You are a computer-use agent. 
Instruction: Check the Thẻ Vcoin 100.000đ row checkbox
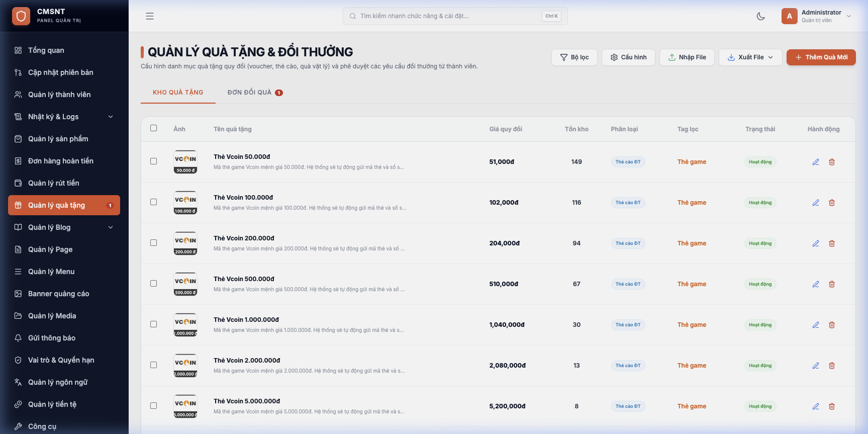pos(154,202)
